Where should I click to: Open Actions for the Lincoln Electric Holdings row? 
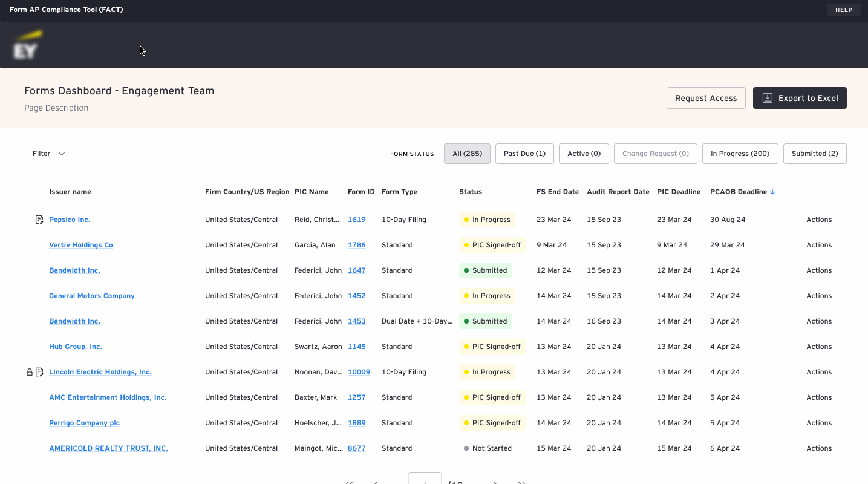coord(819,372)
